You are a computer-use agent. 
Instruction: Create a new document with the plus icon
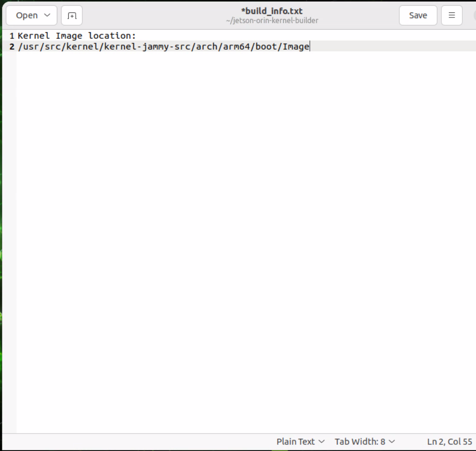point(72,16)
